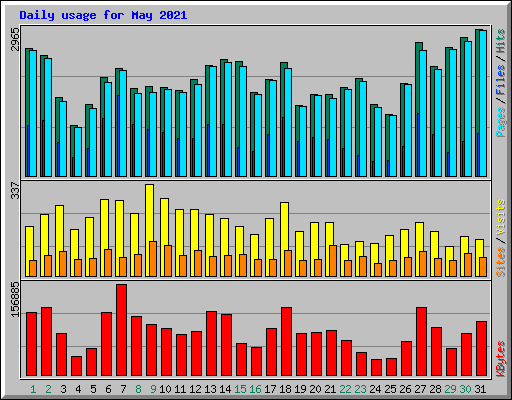Screen dimensions: 512x400
Task: Click the tallest red KBytes bar for day 7
Action: tap(122, 330)
